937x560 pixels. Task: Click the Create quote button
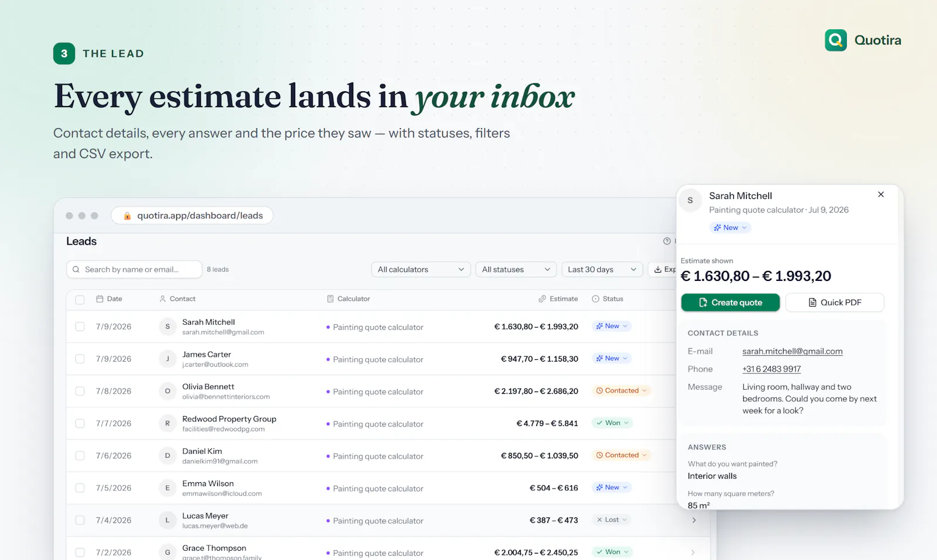point(730,303)
